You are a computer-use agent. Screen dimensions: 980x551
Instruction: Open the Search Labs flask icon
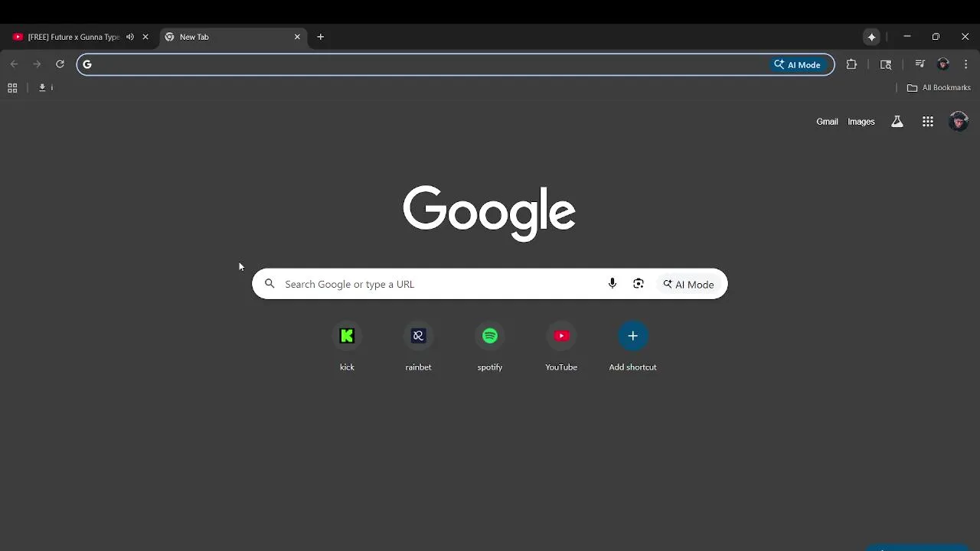897,122
